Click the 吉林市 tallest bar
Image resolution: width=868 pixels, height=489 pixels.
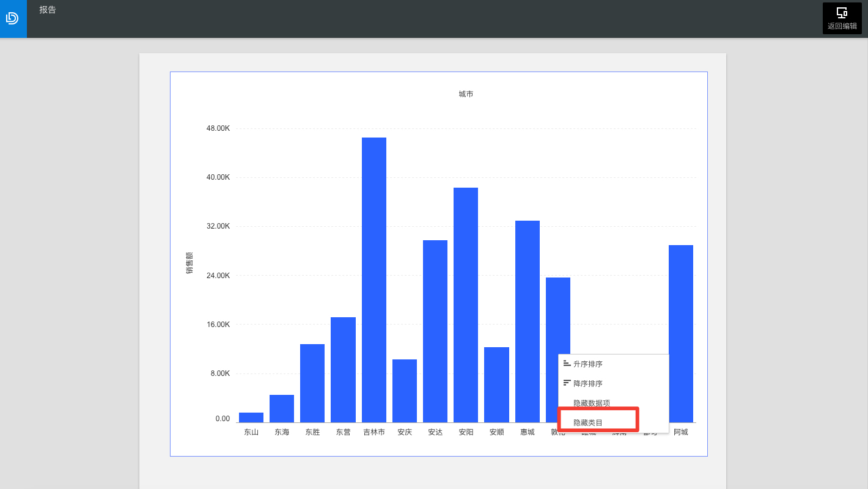(374, 280)
